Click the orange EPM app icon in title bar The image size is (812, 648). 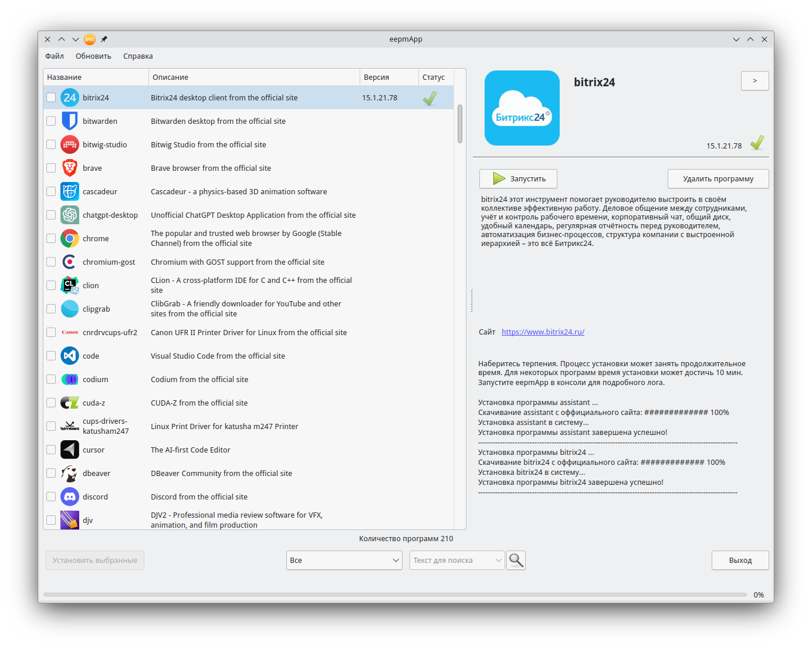click(90, 39)
